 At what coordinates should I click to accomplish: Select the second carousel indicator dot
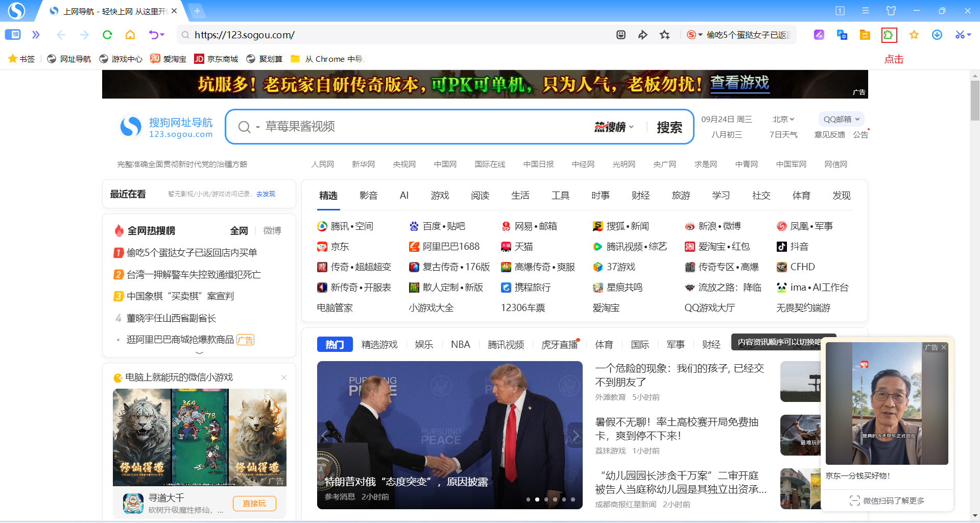[x=537, y=500]
